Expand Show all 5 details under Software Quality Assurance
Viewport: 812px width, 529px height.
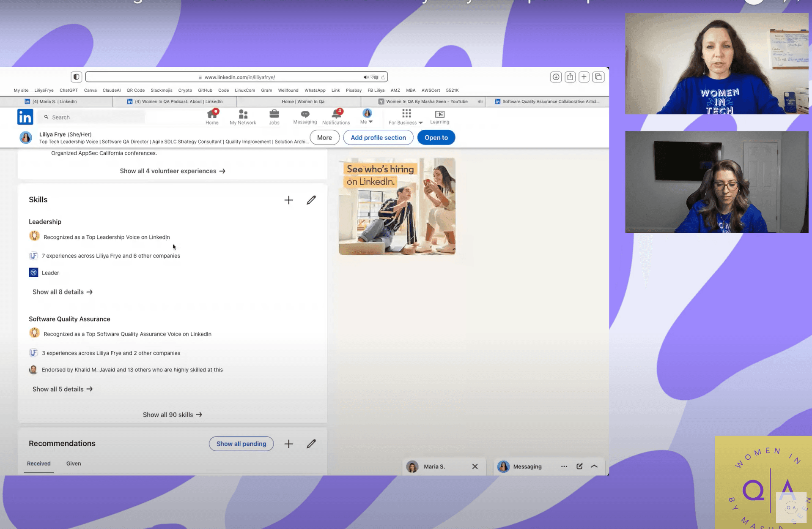62,389
